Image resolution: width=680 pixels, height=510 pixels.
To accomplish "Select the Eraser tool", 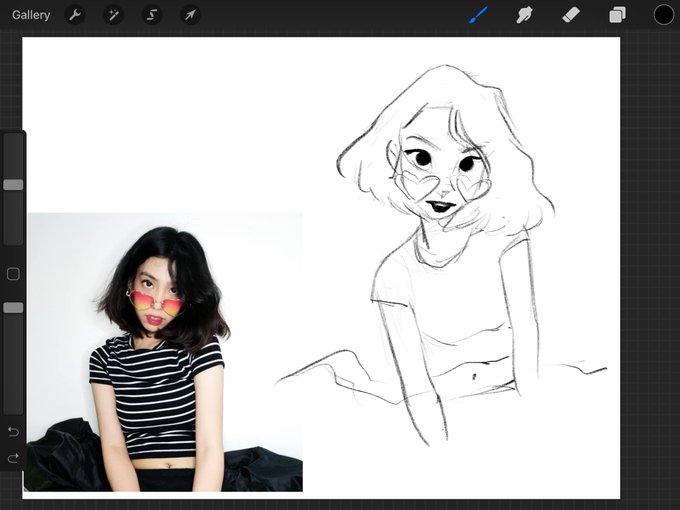I will (x=571, y=15).
